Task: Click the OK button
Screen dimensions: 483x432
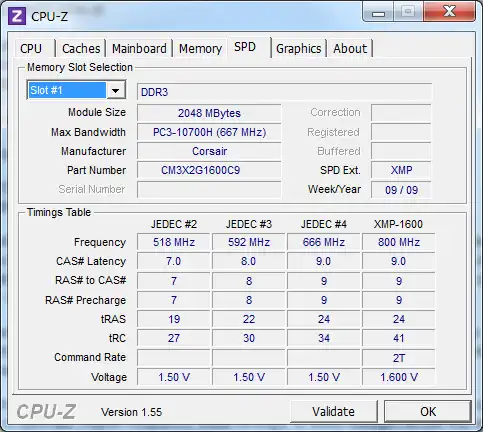Action: click(x=428, y=411)
